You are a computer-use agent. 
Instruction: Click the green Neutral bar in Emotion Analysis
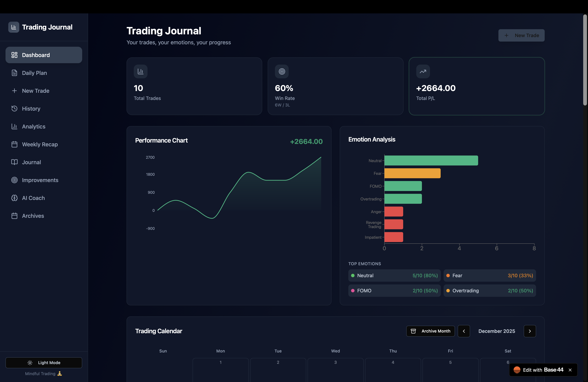pyautogui.click(x=431, y=160)
